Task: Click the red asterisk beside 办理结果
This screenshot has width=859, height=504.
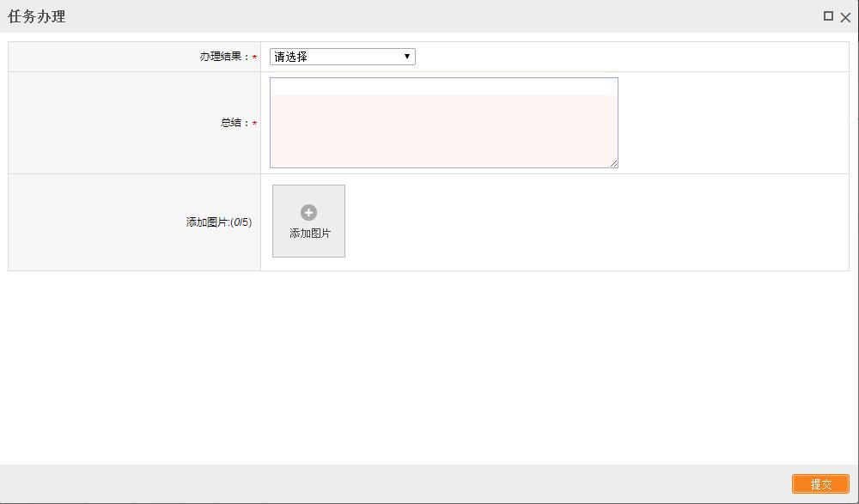Action: pyautogui.click(x=254, y=58)
